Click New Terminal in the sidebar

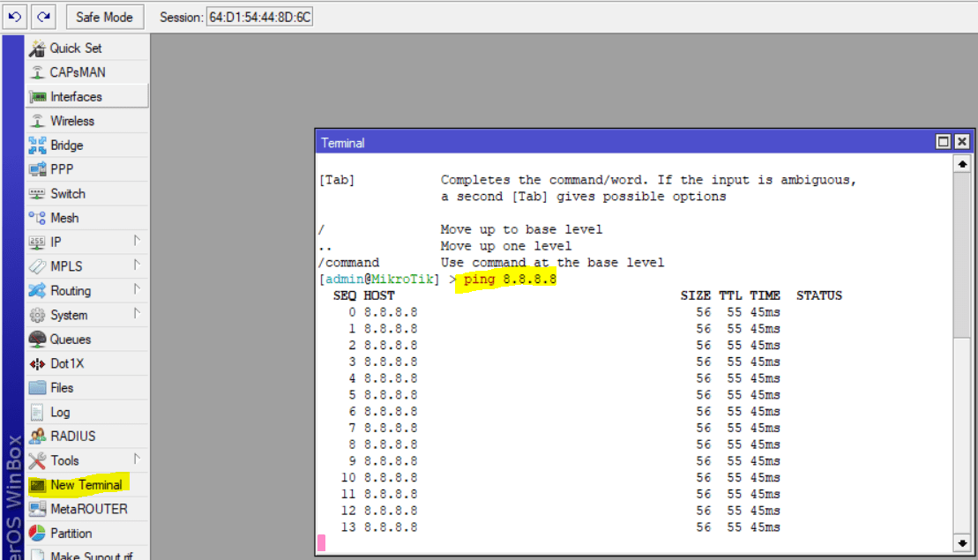pyautogui.click(x=86, y=485)
